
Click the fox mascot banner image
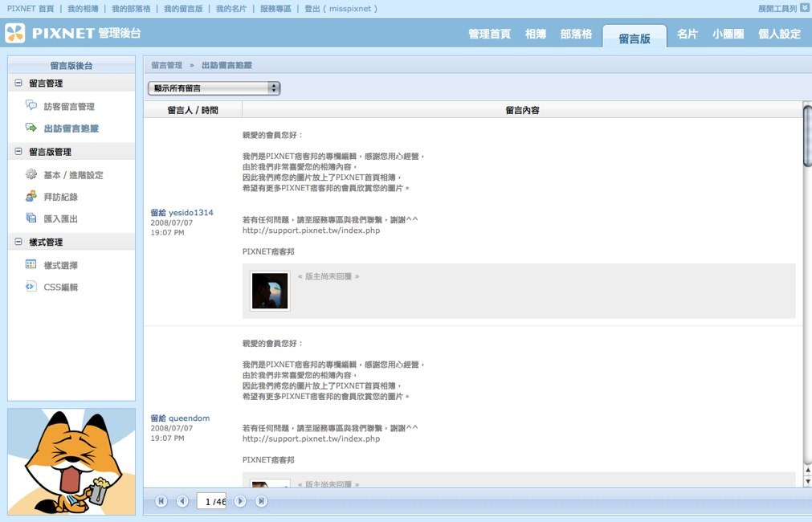click(x=71, y=462)
